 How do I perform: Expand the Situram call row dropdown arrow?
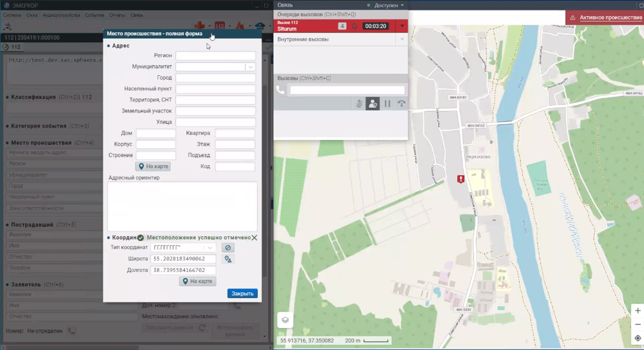(402, 26)
